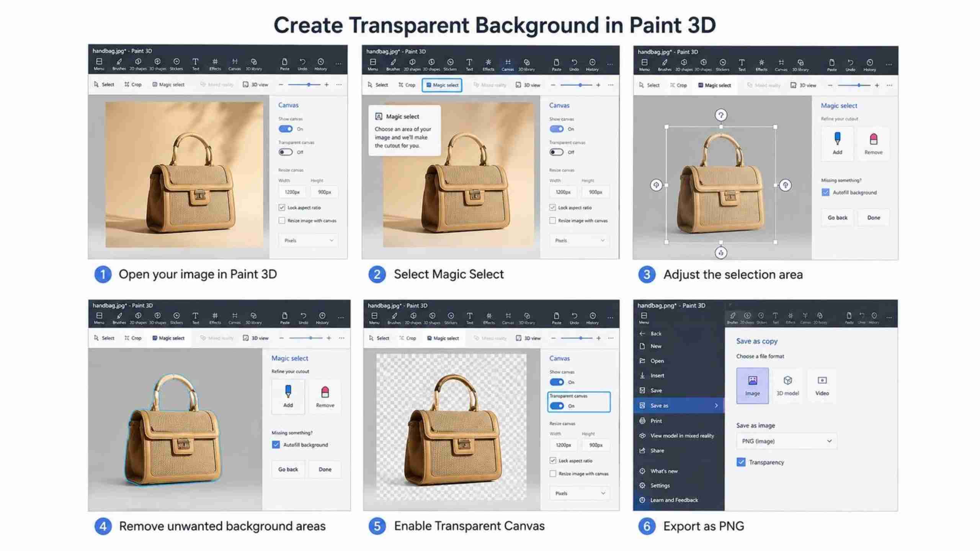Click 3D view in step 4 window

click(x=256, y=338)
